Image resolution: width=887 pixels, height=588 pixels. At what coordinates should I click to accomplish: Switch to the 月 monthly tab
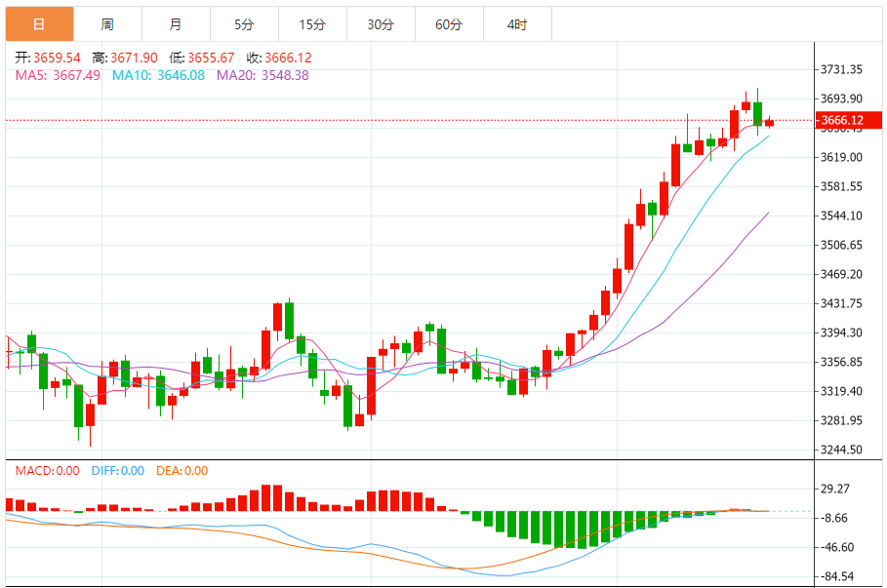(176, 24)
